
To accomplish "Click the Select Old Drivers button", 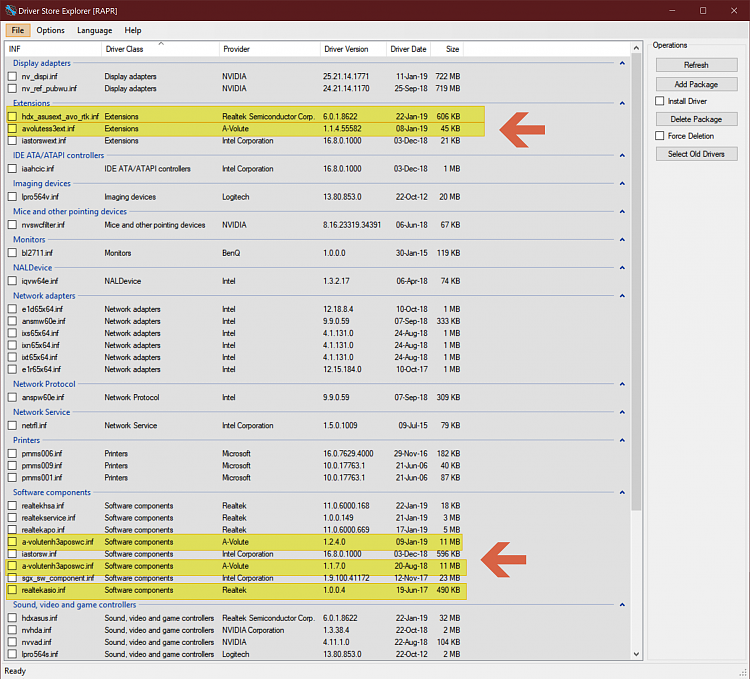I will click(x=696, y=154).
